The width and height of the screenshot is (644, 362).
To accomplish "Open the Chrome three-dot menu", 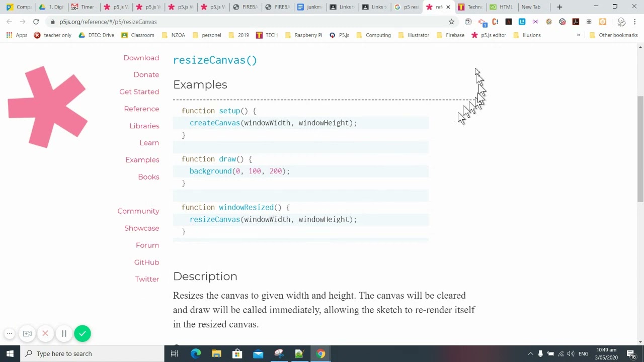I will [635, 22].
